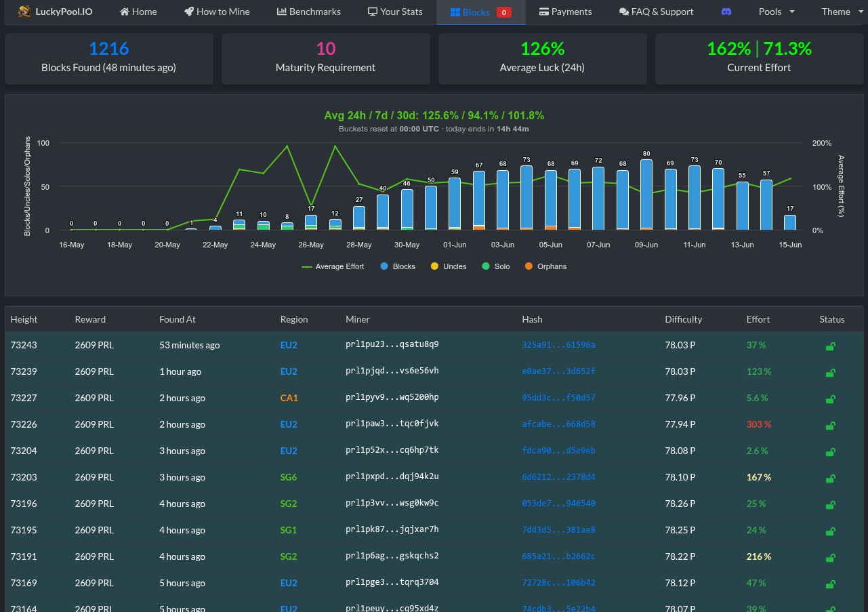Open the Discord icon link
The image size is (868, 612).
pos(726,12)
